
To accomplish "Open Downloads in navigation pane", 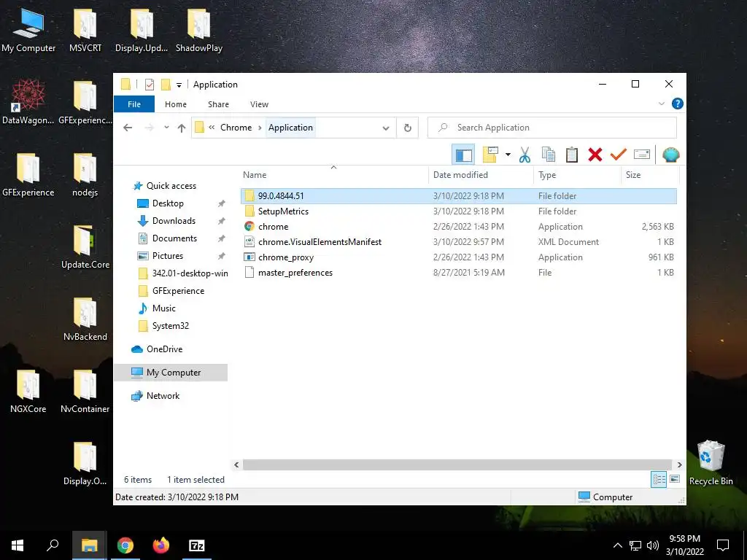I will tap(174, 221).
